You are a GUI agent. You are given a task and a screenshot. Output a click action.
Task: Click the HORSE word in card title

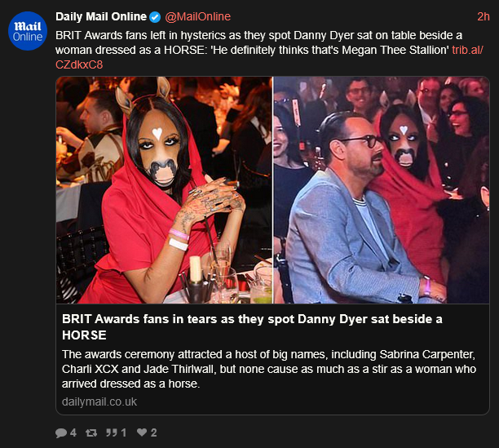coord(84,335)
